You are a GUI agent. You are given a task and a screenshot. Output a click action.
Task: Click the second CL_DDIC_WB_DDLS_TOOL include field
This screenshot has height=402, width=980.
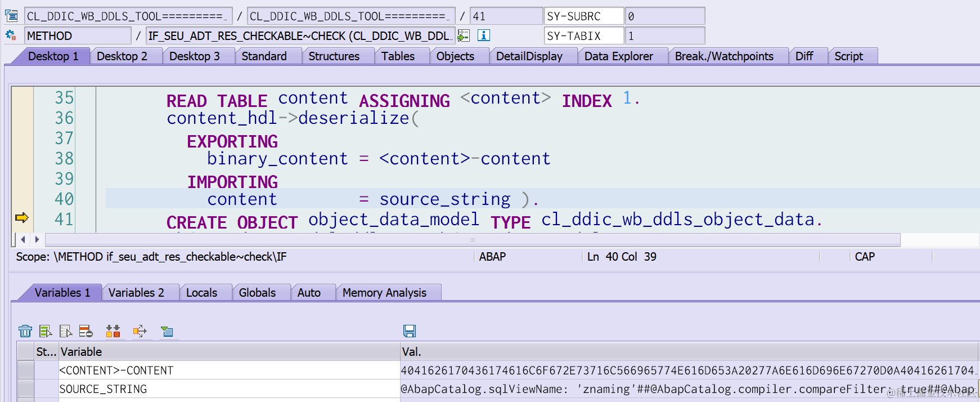pyautogui.click(x=350, y=16)
